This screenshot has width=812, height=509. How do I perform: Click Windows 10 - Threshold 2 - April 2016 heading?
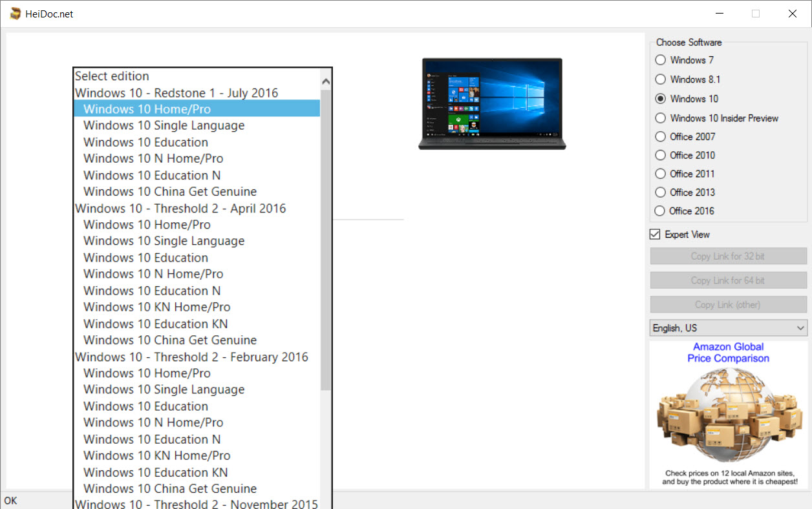click(x=197, y=208)
